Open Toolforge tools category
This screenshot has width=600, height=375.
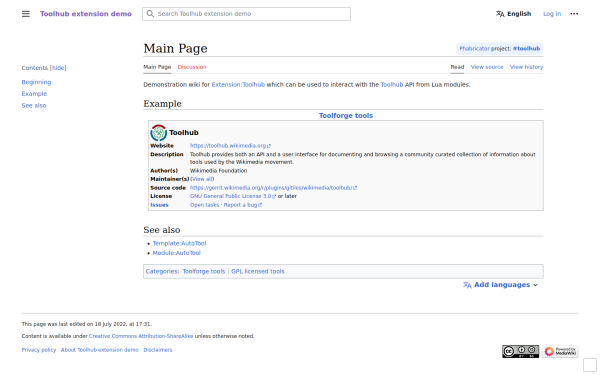tap(204, 271)
